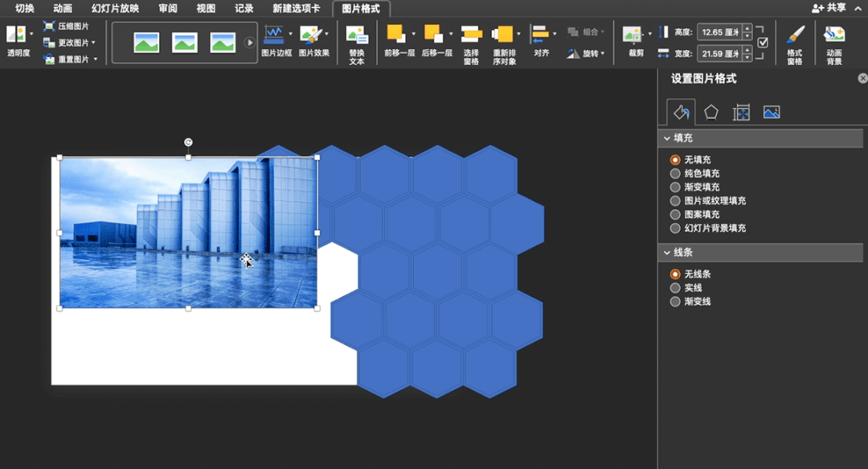Switch to the 视图 view tab

[x=206, y=8]
